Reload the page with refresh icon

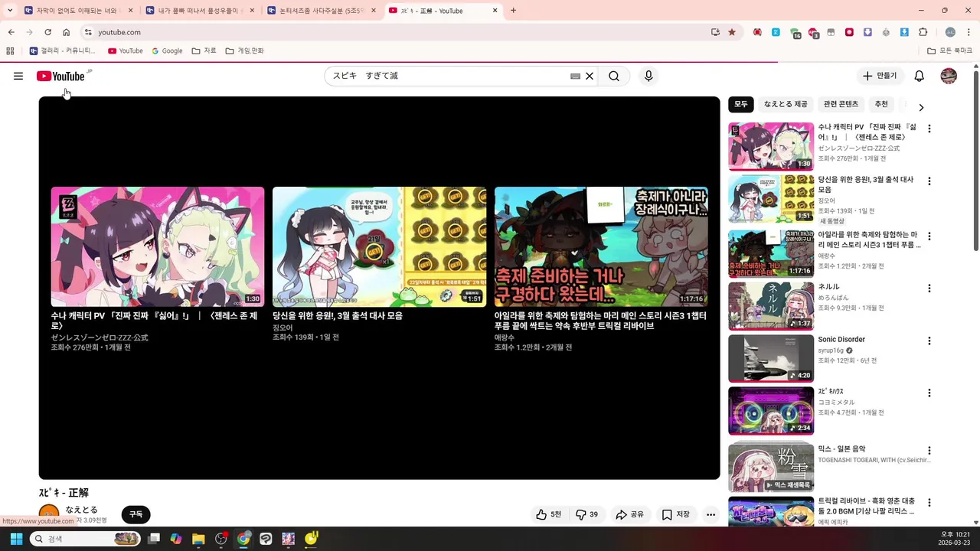(47, 32)
